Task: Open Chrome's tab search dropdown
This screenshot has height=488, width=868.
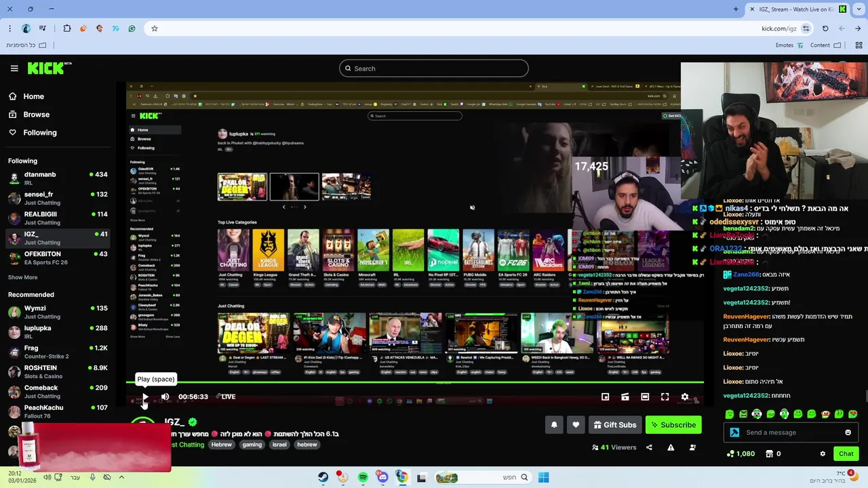Action: tap(859, 9)
